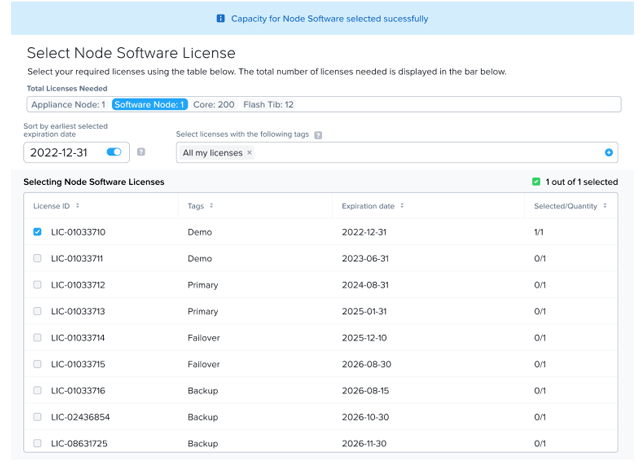Click the info icon in the success banner
This screenshot has height=465, width=644.
pyautogui.click(x=221, y=18)
